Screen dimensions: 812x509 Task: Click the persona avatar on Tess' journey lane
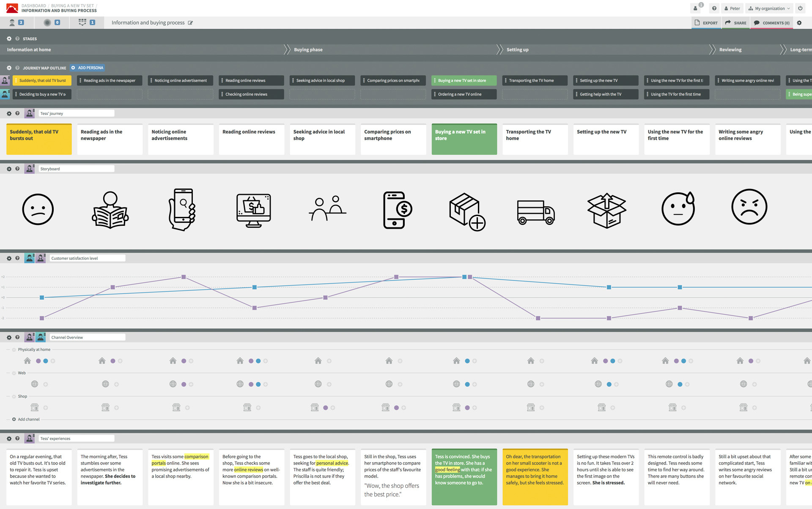pos(29,113)
